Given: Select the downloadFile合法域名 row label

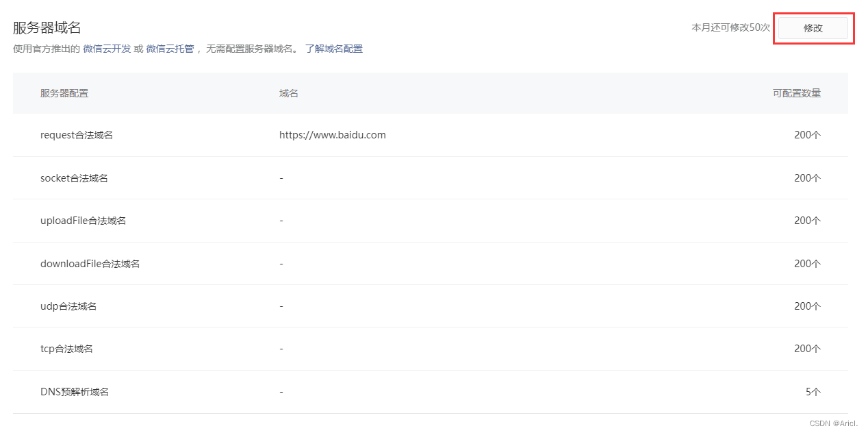Looking at the screenshot, I should [x=90, y=264].
